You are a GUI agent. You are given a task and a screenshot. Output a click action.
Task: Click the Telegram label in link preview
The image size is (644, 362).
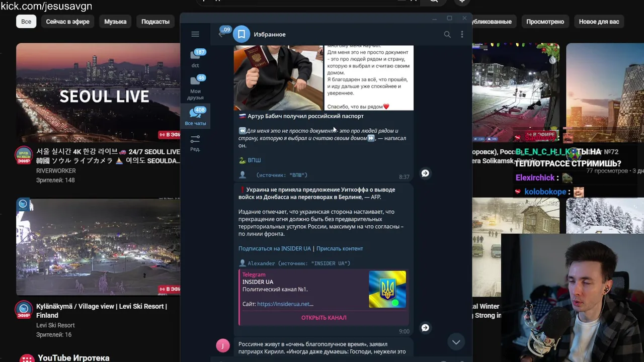coord(254,275)
